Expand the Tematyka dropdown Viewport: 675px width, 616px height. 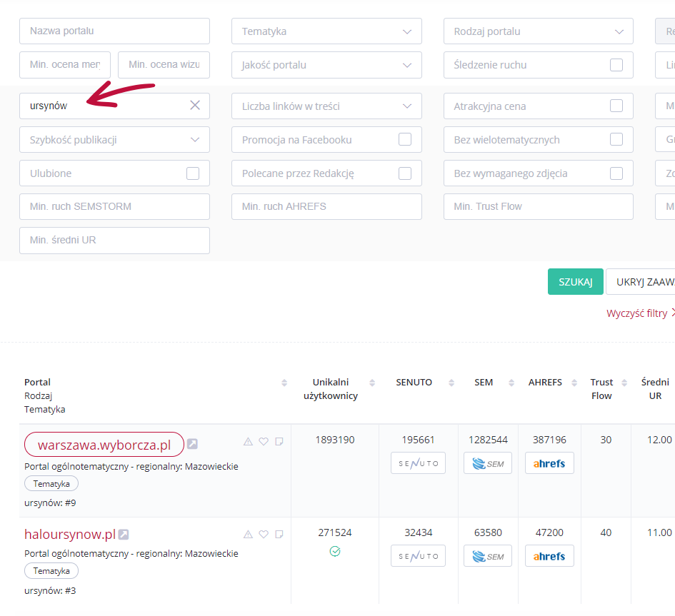pyautogui.click(x=326, y=31)
